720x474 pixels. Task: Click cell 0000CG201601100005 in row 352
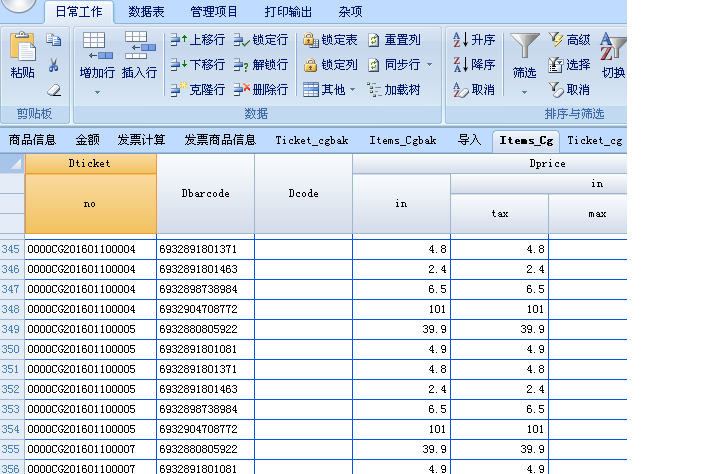coord(90,389)
